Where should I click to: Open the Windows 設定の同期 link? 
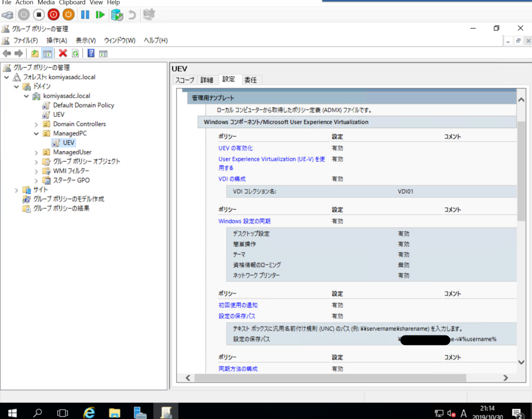(244, 221)
